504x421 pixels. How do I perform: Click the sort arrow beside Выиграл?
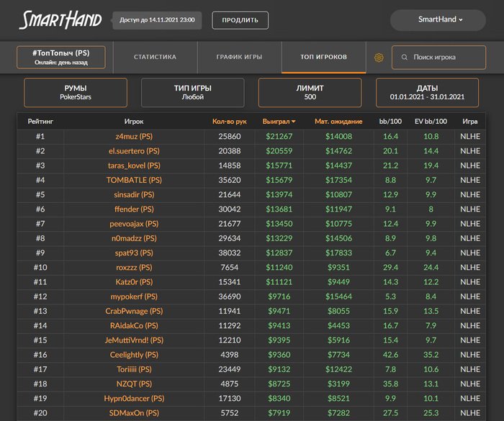(293, 122)
